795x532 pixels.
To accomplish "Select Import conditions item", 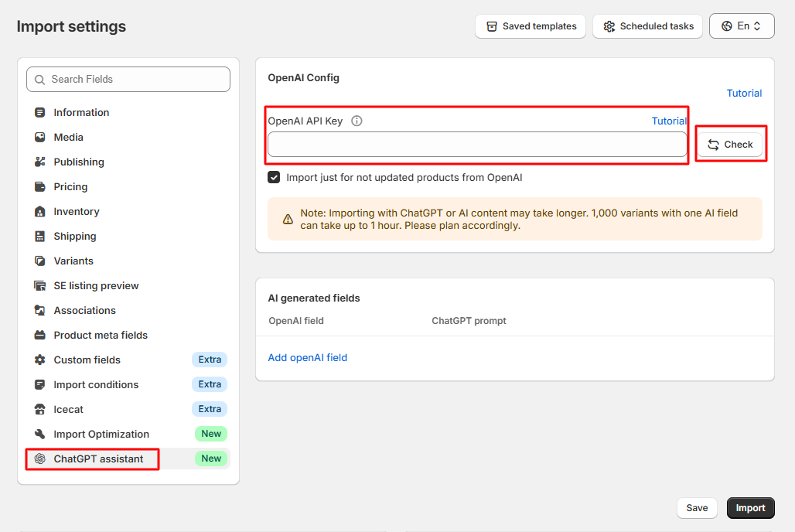I will [128, 385].
